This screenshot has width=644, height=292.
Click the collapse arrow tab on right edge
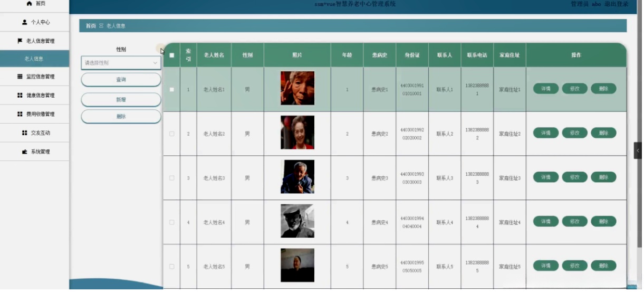[x=639, y=150]
